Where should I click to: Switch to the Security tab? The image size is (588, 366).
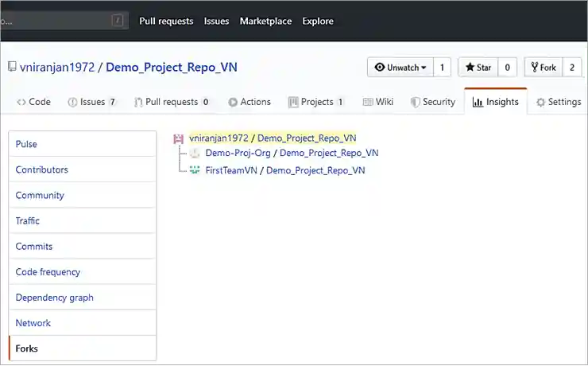point(433,102)
